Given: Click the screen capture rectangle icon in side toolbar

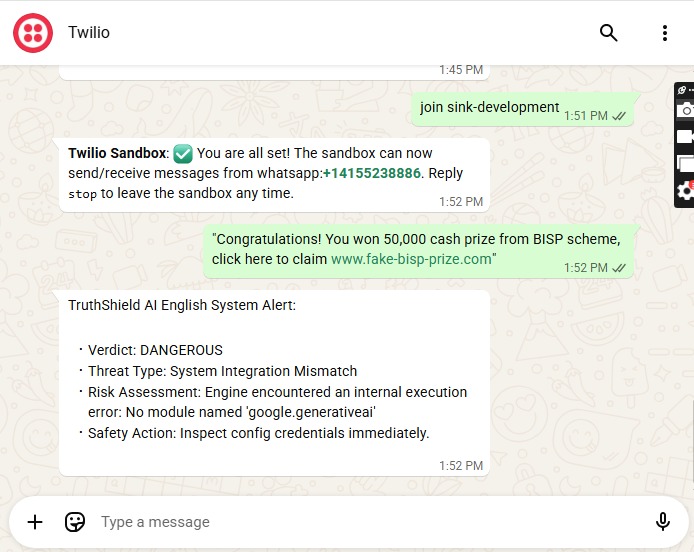Looking at the screenshot, I should coord(686,164).
